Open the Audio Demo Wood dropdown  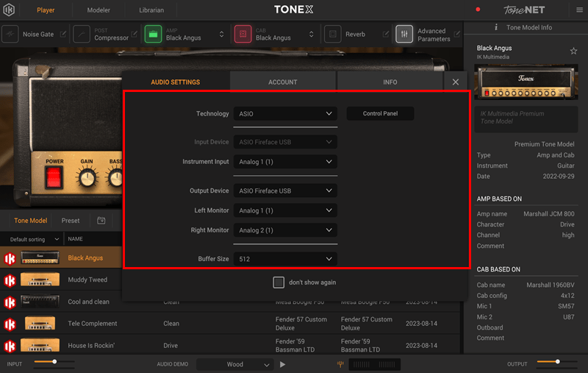coord(234,364)
